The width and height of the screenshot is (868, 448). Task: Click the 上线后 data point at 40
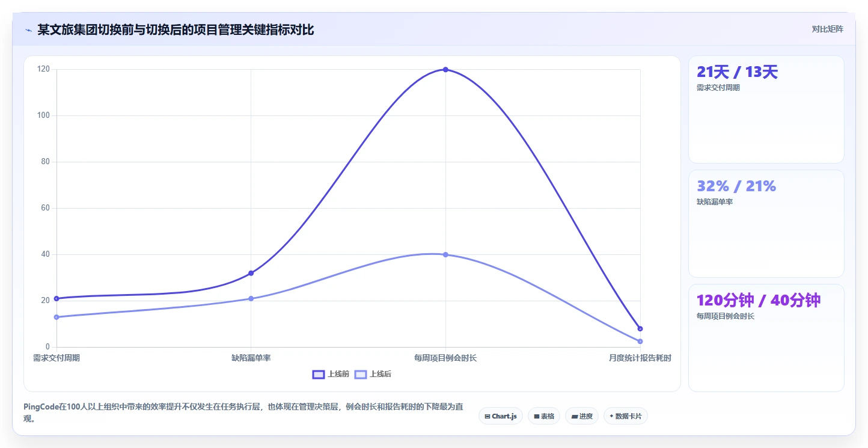click(x=445, y=254)
